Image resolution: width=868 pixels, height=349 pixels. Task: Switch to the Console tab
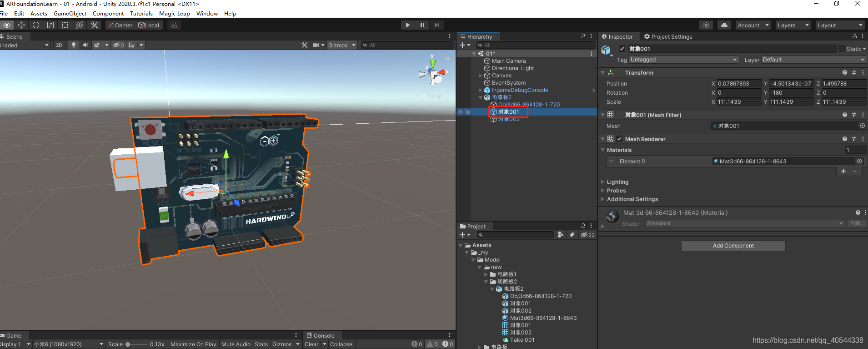320,336
